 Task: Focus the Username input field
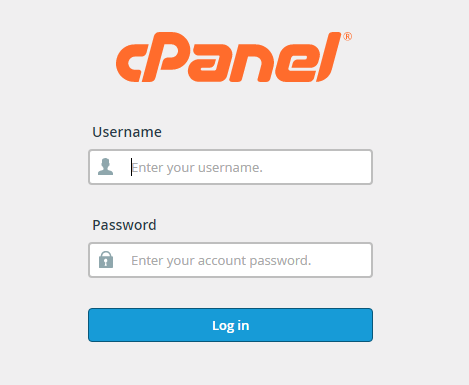pyautogui.click(x=230, y=167)
